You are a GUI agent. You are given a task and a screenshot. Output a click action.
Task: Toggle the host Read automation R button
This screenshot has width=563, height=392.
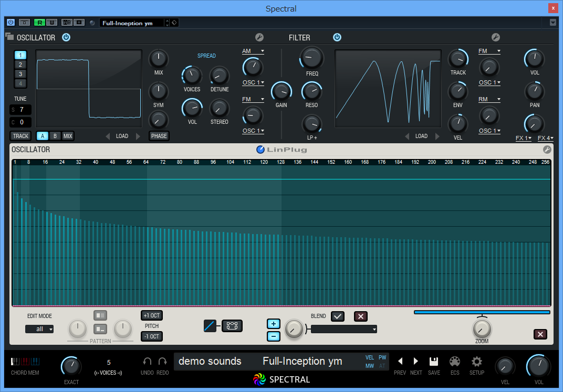click(x=39, y=23)
